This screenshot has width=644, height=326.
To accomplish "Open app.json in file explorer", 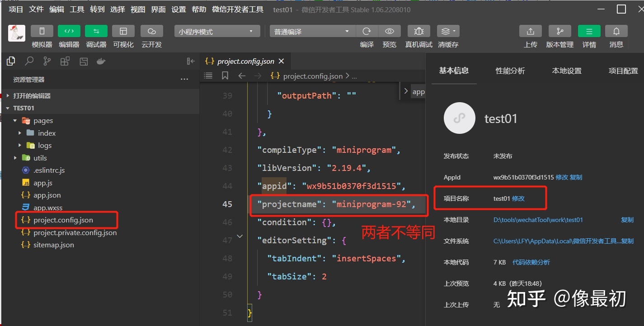I will [47, 195].
